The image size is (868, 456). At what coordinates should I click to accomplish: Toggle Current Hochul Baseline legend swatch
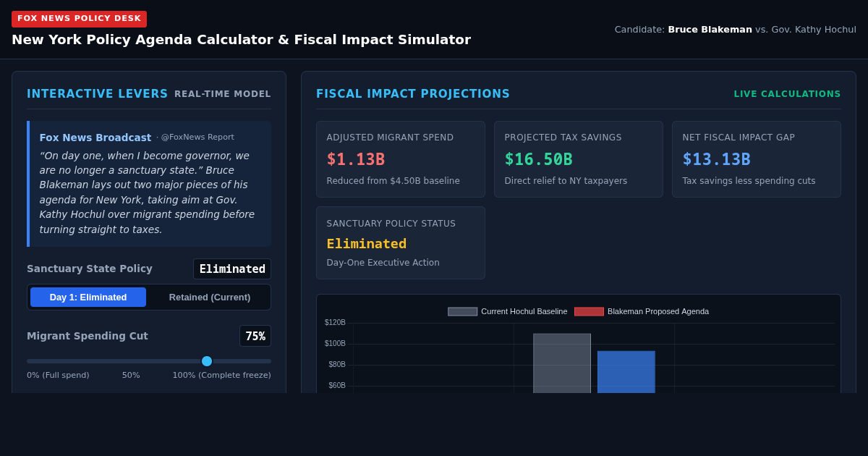[x=463, y=311]
